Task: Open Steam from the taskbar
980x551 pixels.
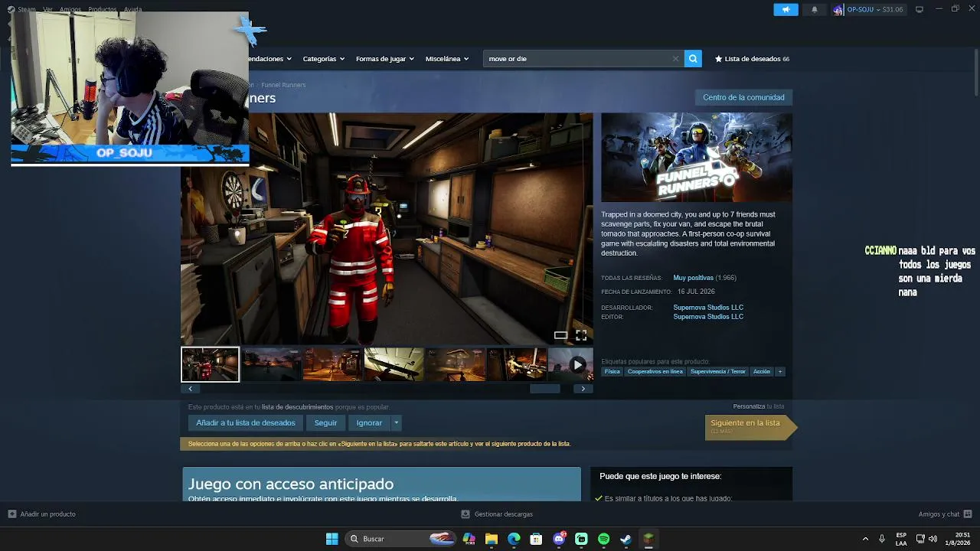Action: [626, 539]
